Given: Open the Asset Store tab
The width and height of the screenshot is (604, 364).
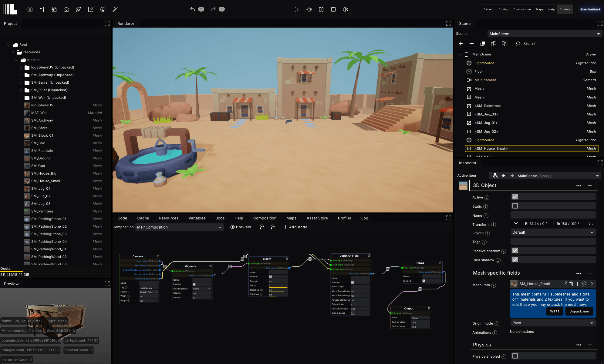Looking at the screenshot, I should click(317, 218).
